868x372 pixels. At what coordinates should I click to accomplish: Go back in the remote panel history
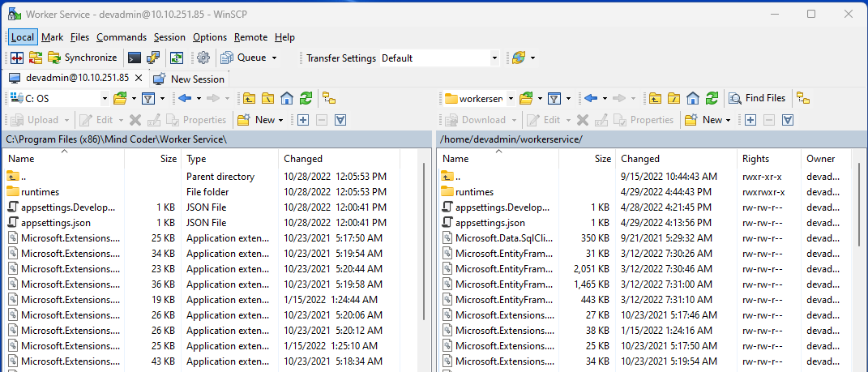(x=591, y=99)
